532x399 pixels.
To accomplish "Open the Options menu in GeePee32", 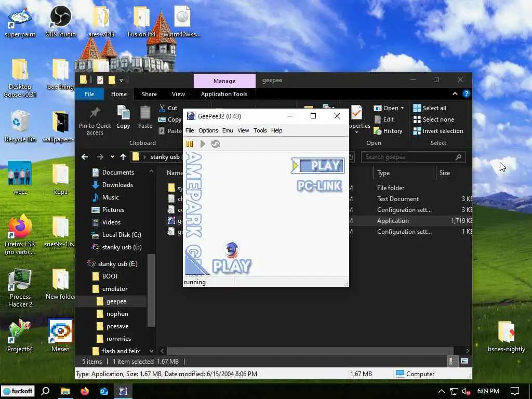I will pos(208,130).
